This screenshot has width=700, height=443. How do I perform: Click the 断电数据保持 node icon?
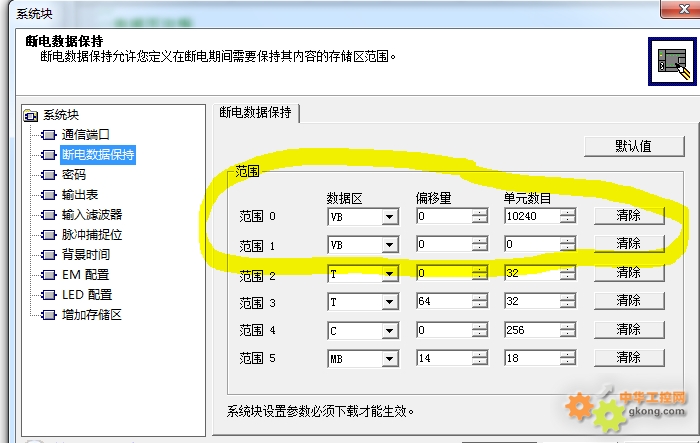click(48, 155)
